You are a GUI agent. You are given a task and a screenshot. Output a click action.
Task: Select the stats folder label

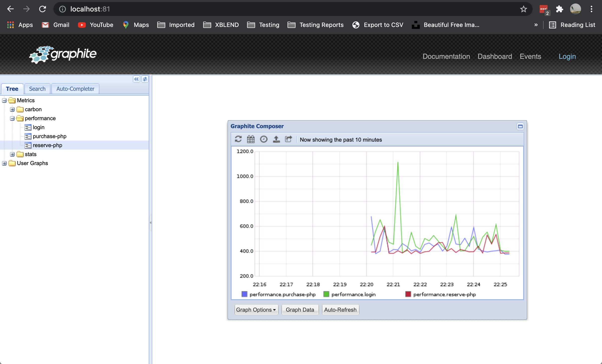[x=31, y=154]
